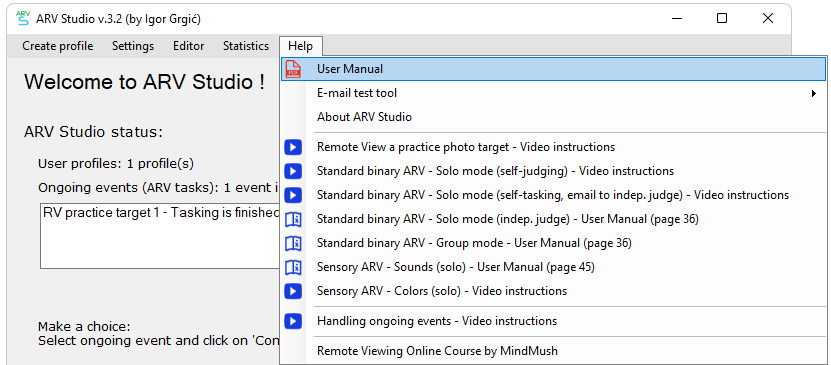The height and width of the screenshot is (365, 831).
Task: Click the red PDF icon beside User Manual
Action: click(293, 69)
